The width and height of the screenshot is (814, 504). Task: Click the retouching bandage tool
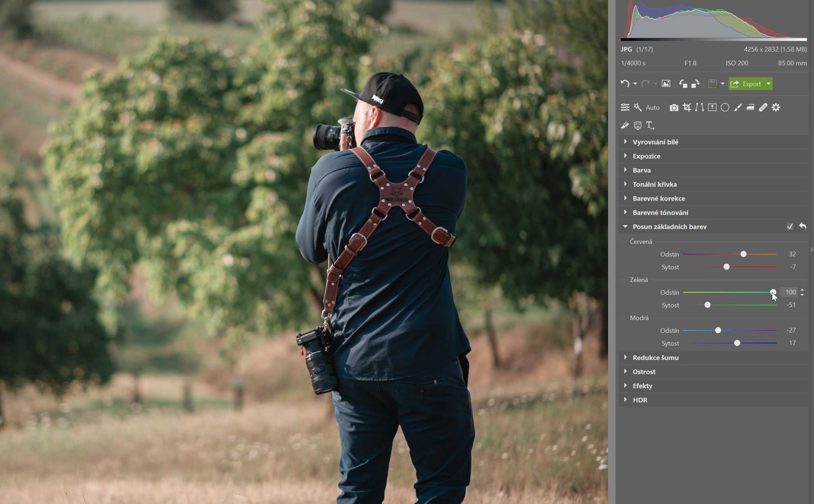pyautogui.click(x=763, y=107)
